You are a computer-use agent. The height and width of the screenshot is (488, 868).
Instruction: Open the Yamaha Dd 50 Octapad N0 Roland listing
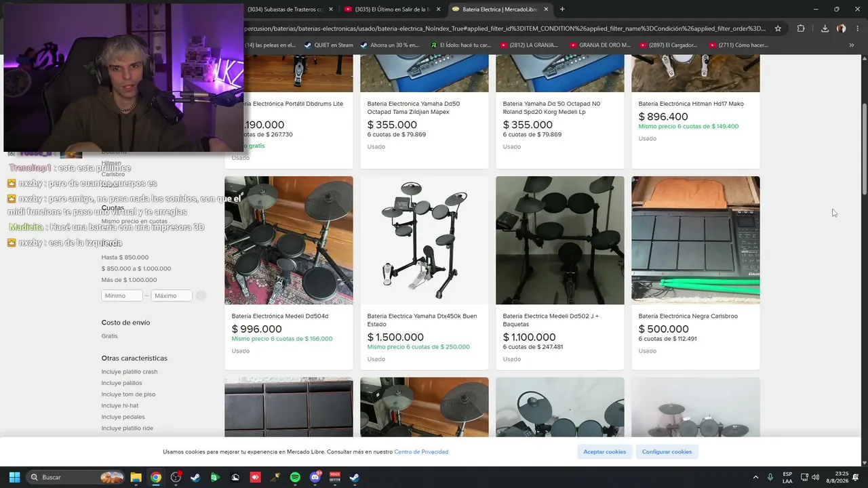551,108
